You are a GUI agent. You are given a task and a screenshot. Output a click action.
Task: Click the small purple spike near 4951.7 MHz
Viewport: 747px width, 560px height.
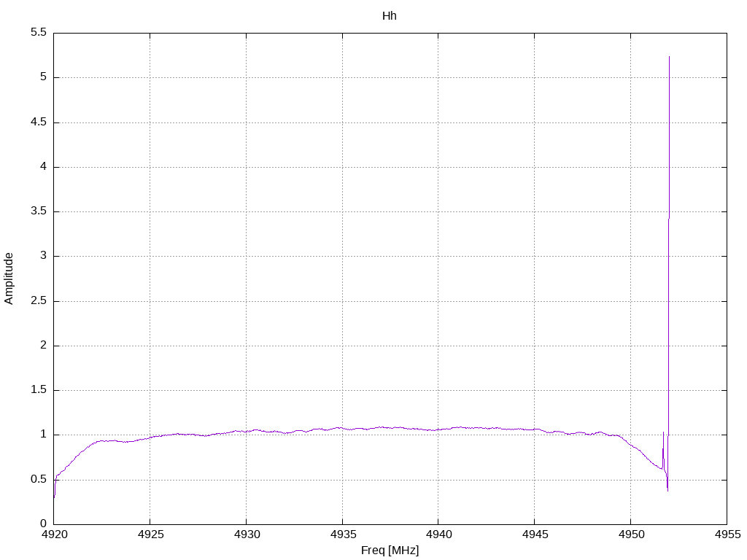663,450
